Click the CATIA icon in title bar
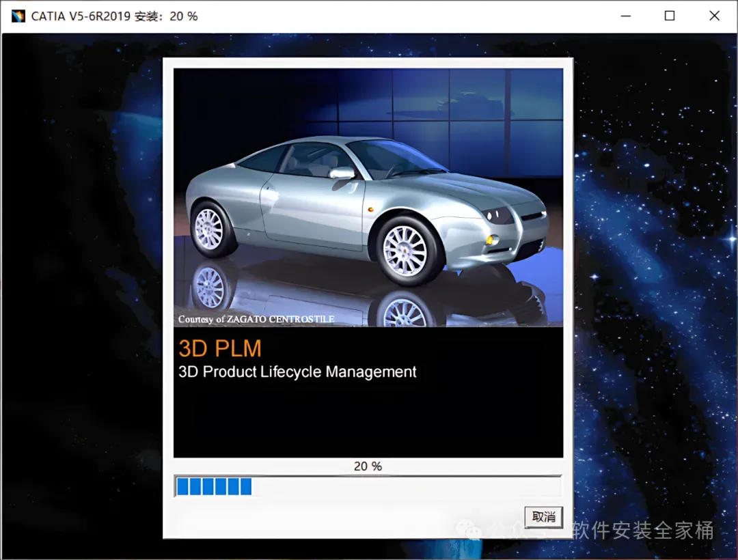The width and height of the screenshot is (738, 560). (x=18, y=16)
